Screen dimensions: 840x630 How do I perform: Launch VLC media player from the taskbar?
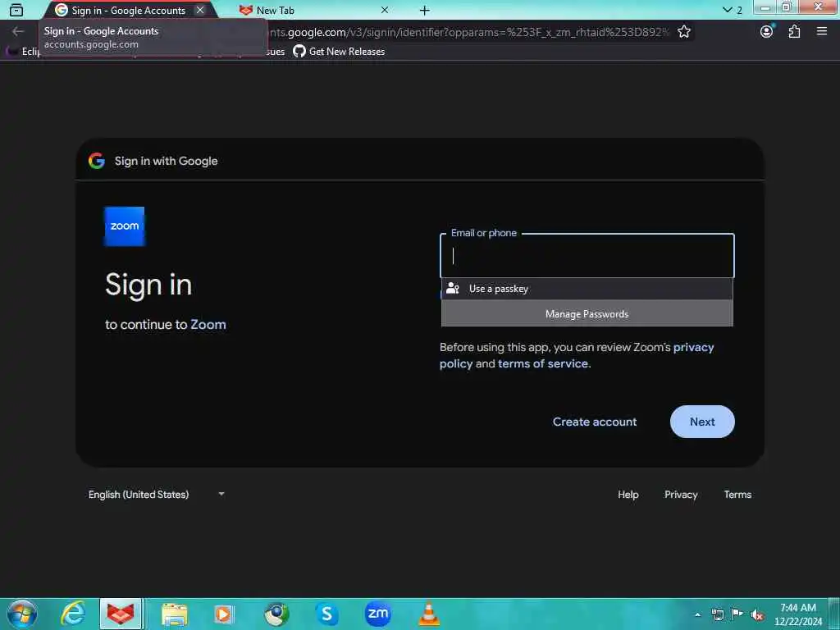point(428,614)
